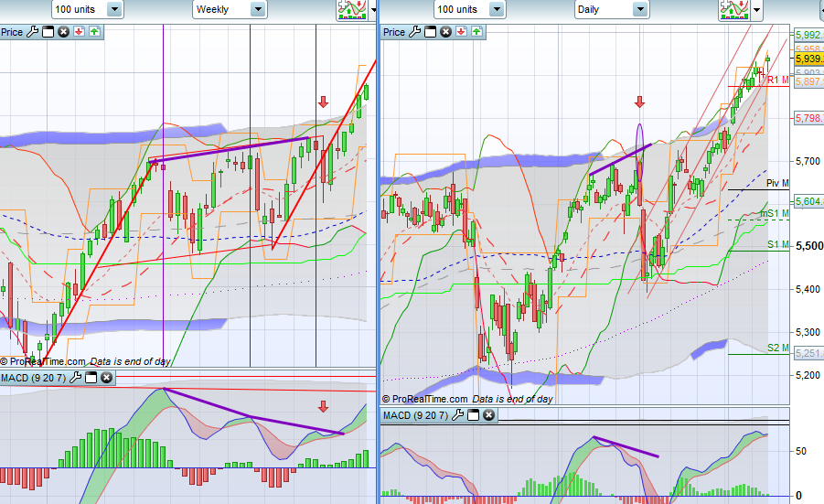
Task: Select the green 5,604 price tag
Action: click(x=808, y=201)
